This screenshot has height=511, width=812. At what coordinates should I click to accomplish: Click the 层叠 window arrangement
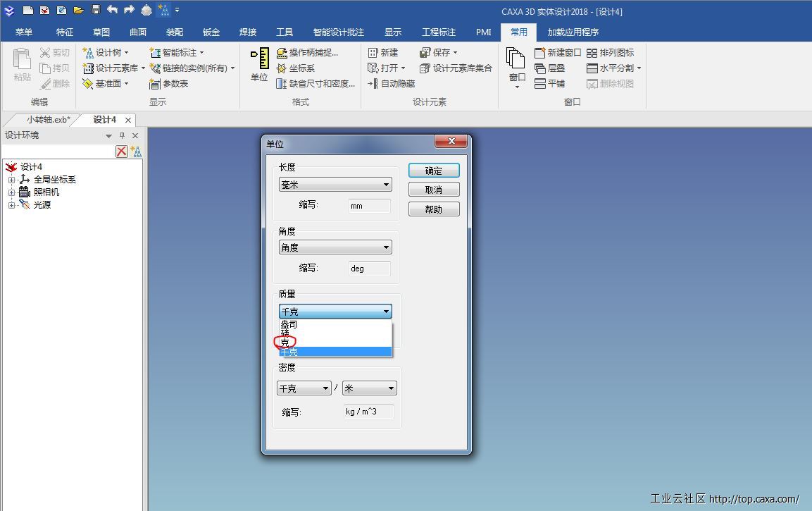pos(550,68)
